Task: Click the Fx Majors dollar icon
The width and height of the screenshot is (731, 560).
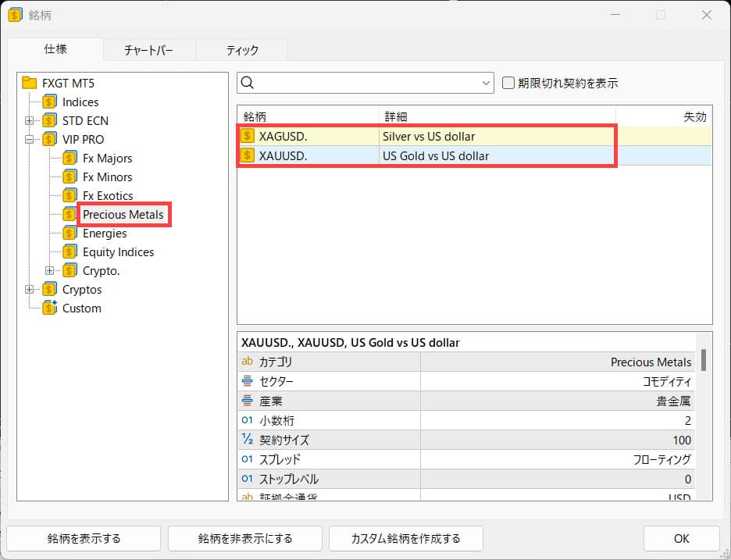Action: point(70,159)
